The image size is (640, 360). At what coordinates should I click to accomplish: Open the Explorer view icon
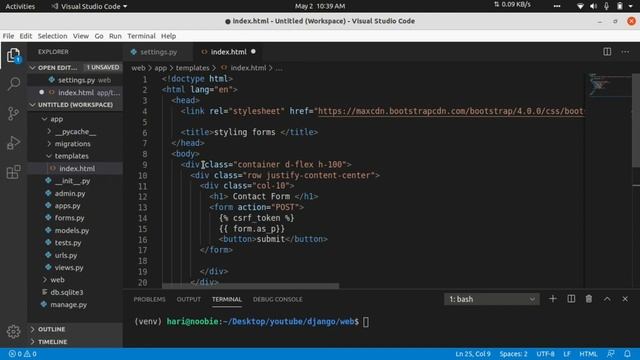[x=13, y=55]
